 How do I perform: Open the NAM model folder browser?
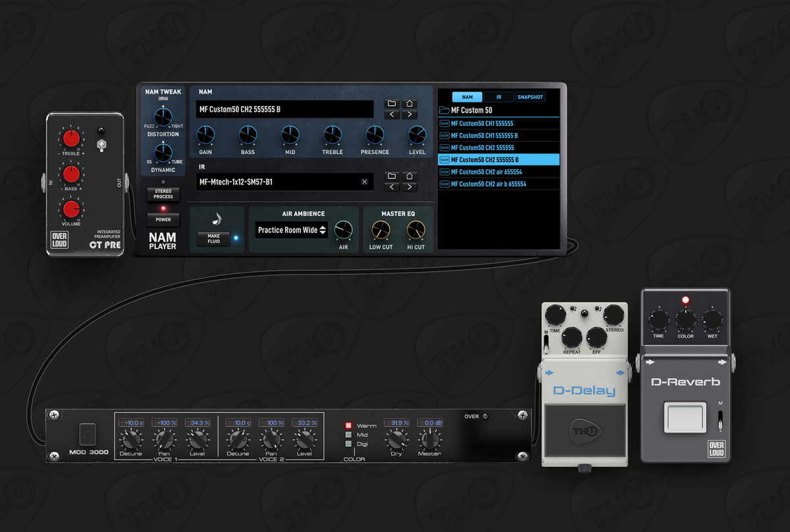tap(392, 103)
